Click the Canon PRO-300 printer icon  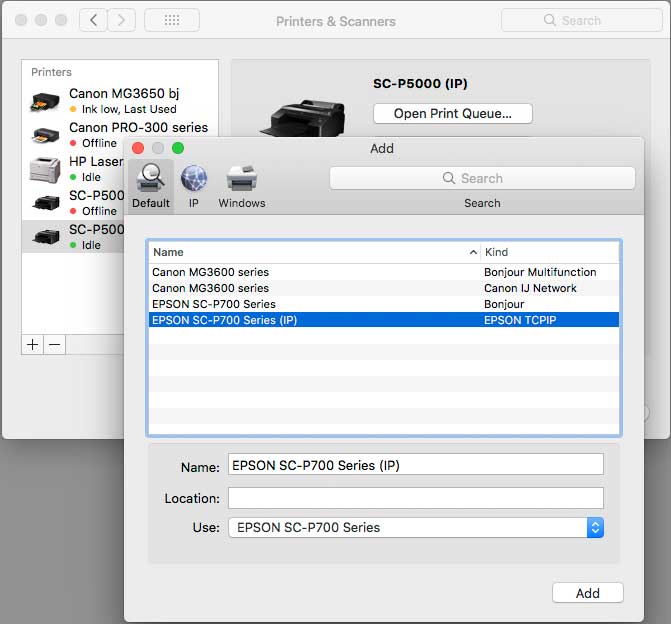(45, 135)
